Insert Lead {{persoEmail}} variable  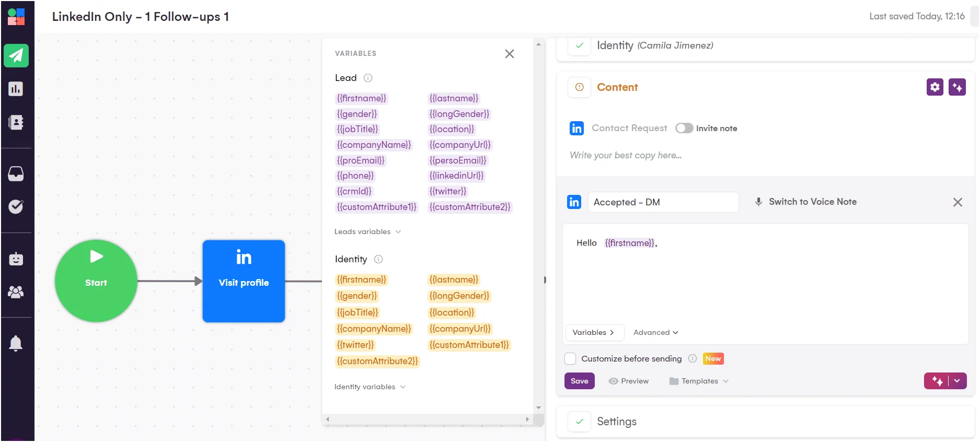point(458,160)
